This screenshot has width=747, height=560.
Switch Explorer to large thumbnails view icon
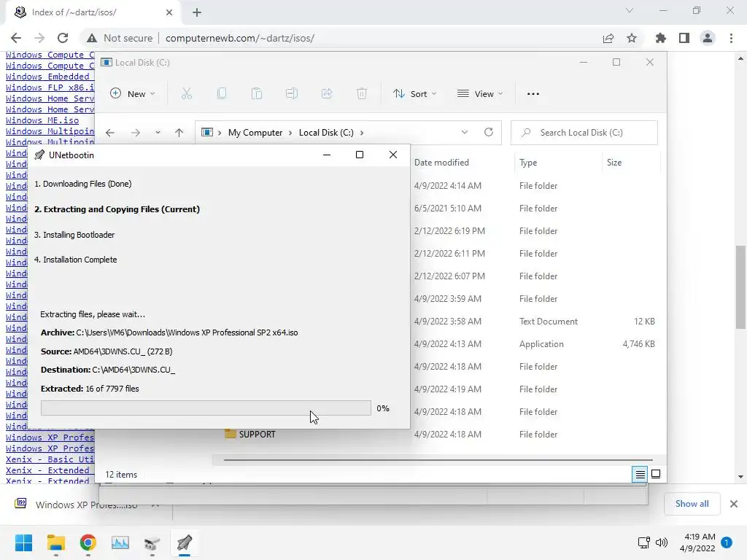pyautogui.click(x=656, y=474)
